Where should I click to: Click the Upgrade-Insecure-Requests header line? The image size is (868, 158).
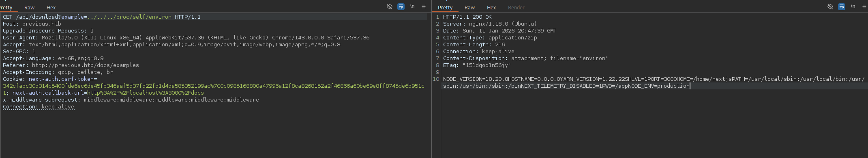pos(48,31)
